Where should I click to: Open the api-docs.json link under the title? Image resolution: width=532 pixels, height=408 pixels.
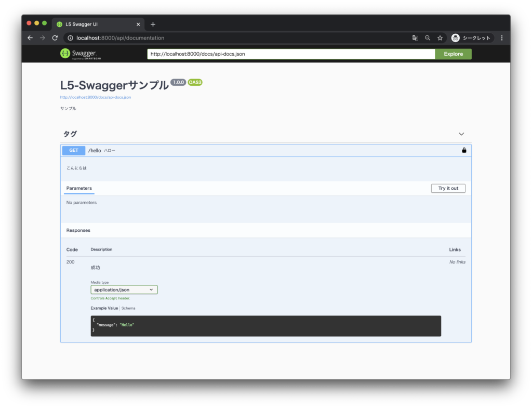pyautogui.click(x=96, y=97)
